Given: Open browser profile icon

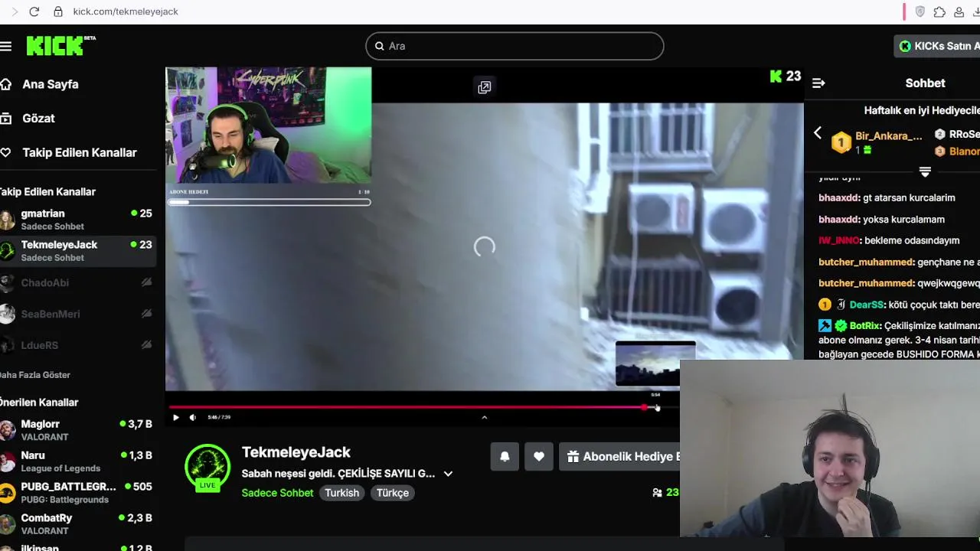Looking at the screenshot, I should pos(959,11).
